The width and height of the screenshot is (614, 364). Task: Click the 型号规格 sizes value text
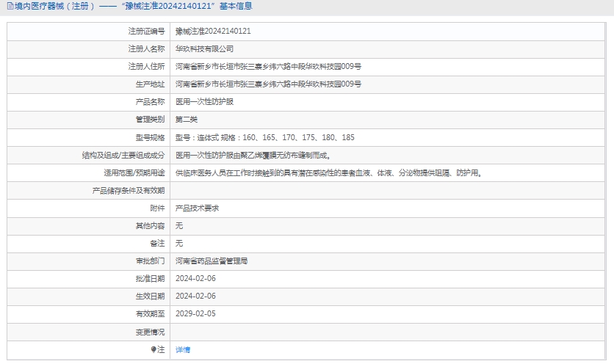(x=264, y=137)
